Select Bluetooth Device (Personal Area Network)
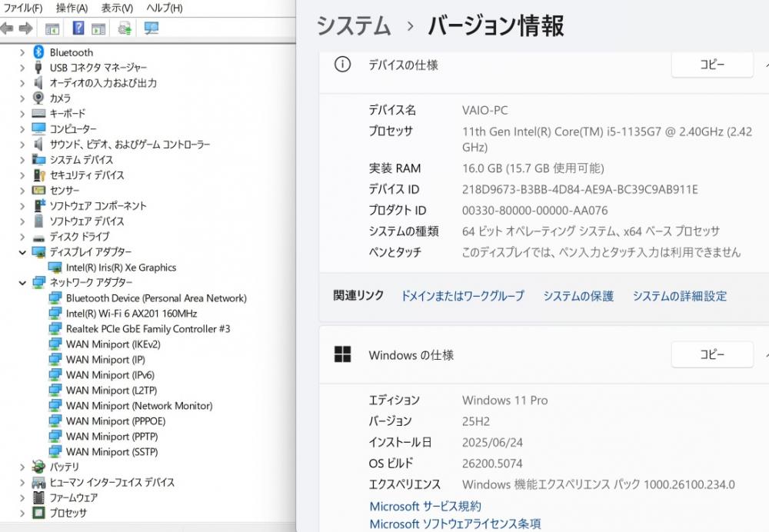 point(156,298)
